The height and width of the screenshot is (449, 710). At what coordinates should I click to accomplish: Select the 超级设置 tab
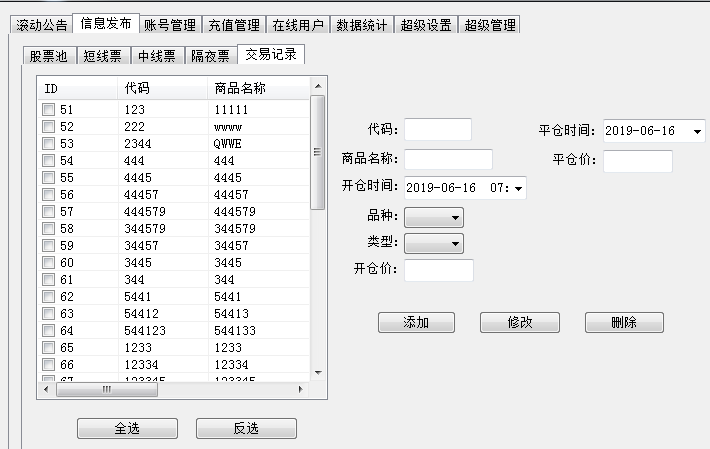[x=426, y=25]
